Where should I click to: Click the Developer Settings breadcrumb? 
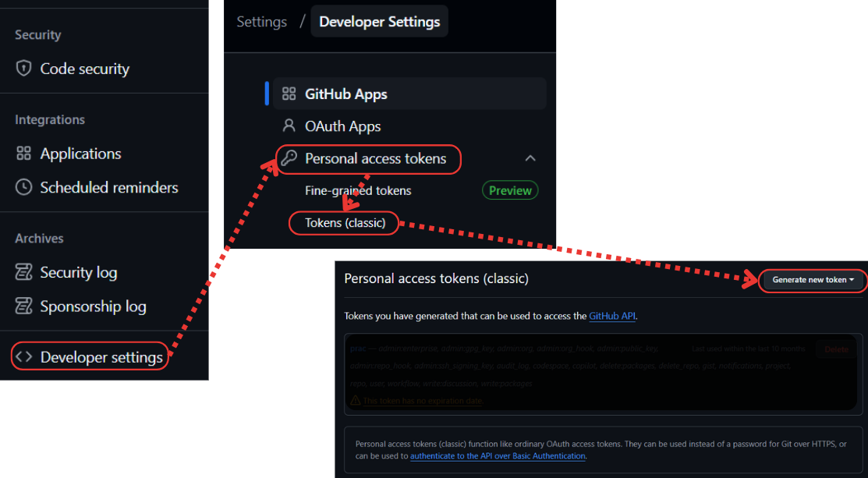pyautogui.click(x=380, y=22)
